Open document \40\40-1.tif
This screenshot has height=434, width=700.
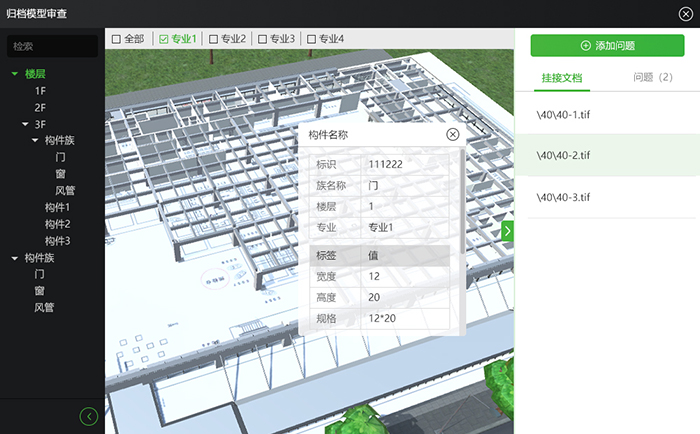(563, 114)
